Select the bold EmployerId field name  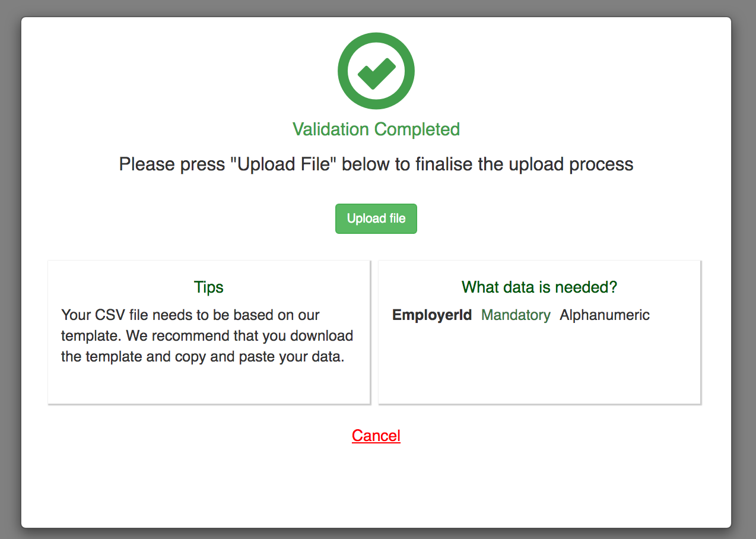tap(432, 315)
